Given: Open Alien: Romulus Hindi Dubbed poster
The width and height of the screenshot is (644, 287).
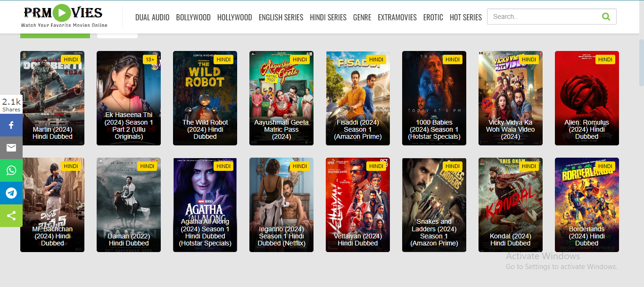Looking at the screenshot, I should [x=587, y=98].
